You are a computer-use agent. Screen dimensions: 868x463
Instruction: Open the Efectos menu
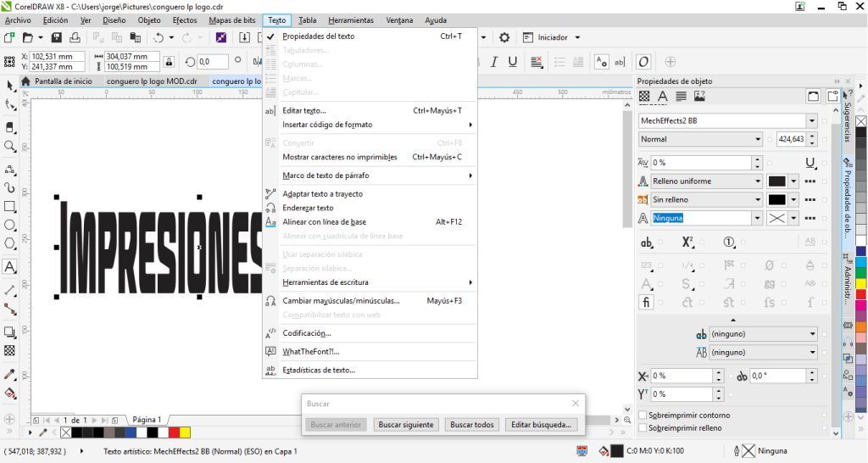(x=184, y=20)
